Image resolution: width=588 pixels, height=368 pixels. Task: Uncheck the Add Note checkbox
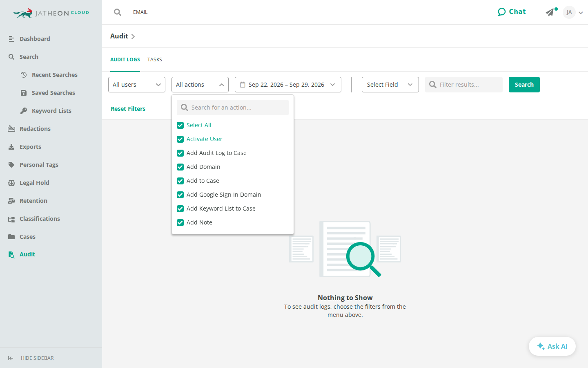tap(180, 222)
